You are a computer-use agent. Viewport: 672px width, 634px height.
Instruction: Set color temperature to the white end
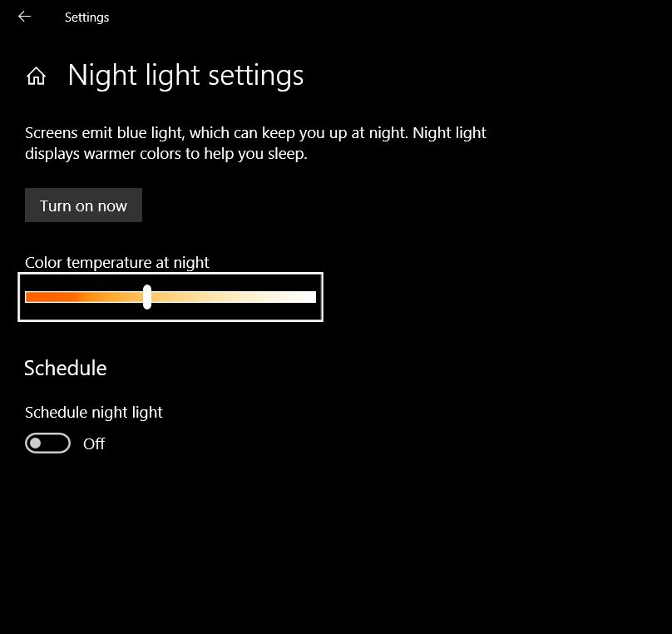(312, 297)
